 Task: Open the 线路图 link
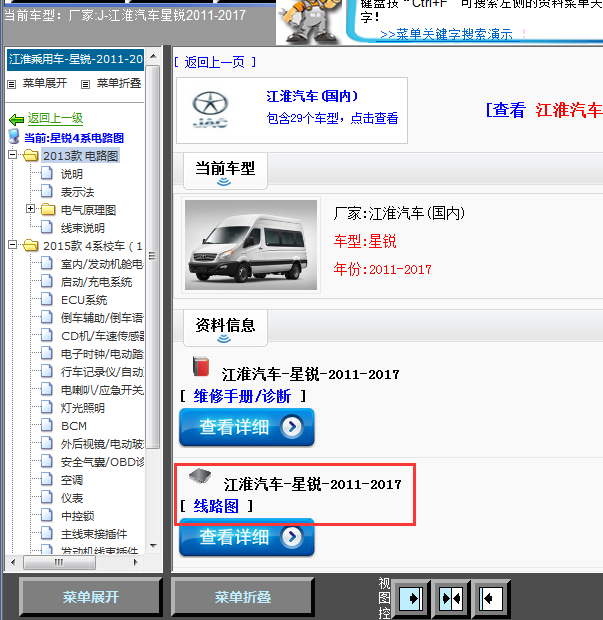(x=216, y=506)
